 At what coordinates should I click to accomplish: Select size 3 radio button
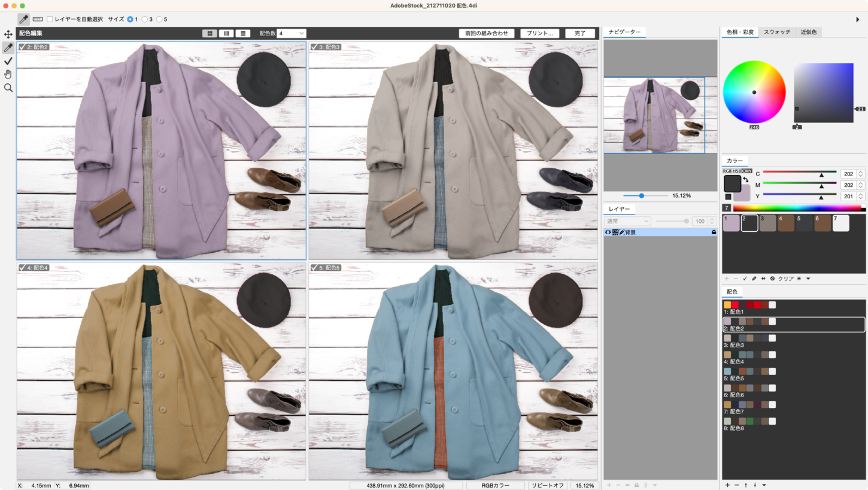pos(144,19)
